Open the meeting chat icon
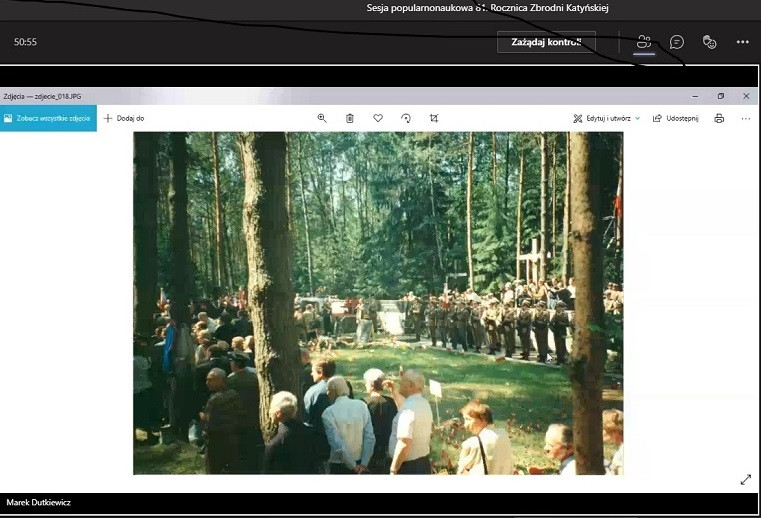761x518 pixels. (x=677, y=42)
